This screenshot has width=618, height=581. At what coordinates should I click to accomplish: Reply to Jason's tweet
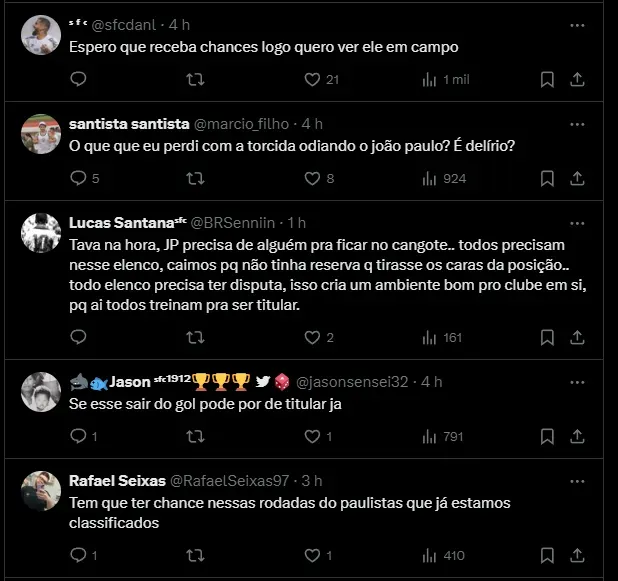[79, 436]
